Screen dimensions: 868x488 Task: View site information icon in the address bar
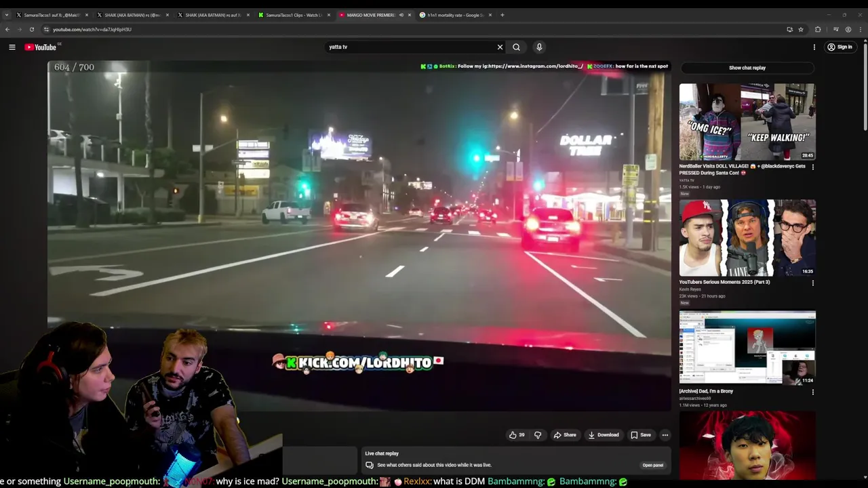click(x=46, y=29)
